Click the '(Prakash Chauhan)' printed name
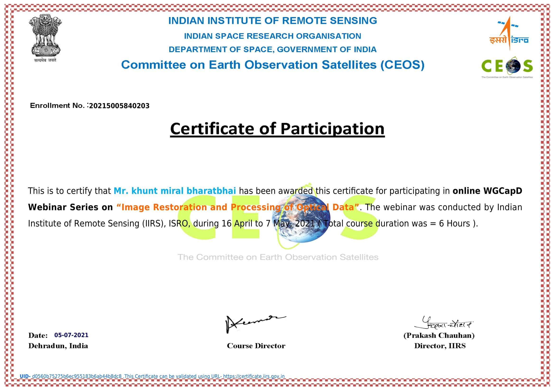 [439, 336]
